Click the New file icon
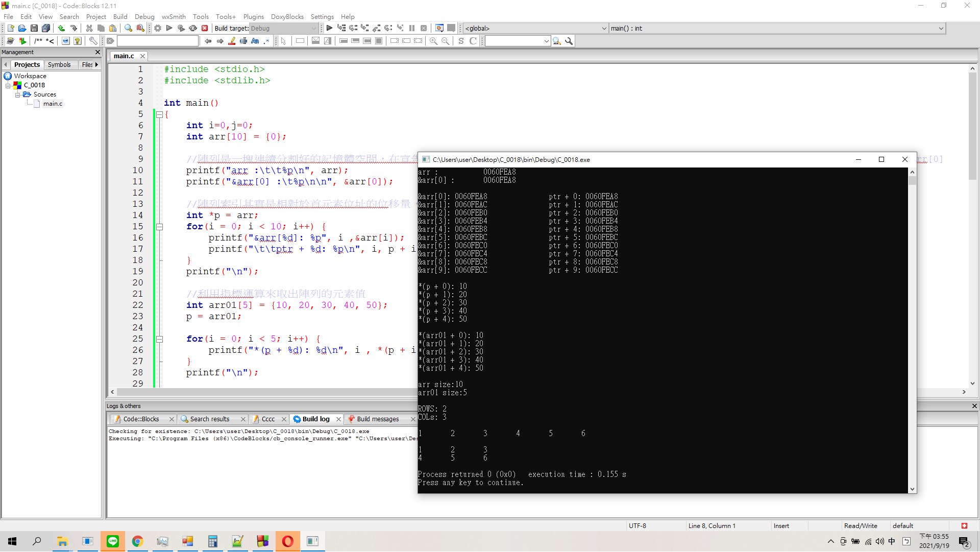The height and width of the screenshot is (552, 980). pos(10,29)
